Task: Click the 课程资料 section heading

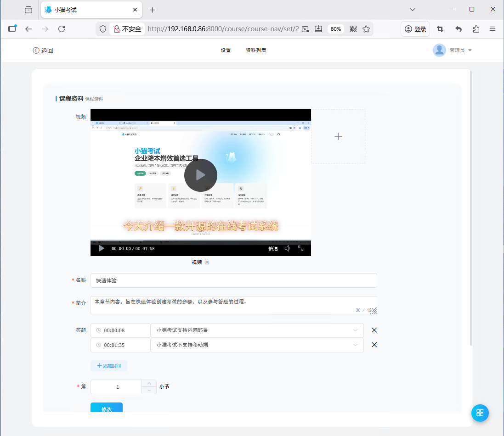Action: pos(71,99)
